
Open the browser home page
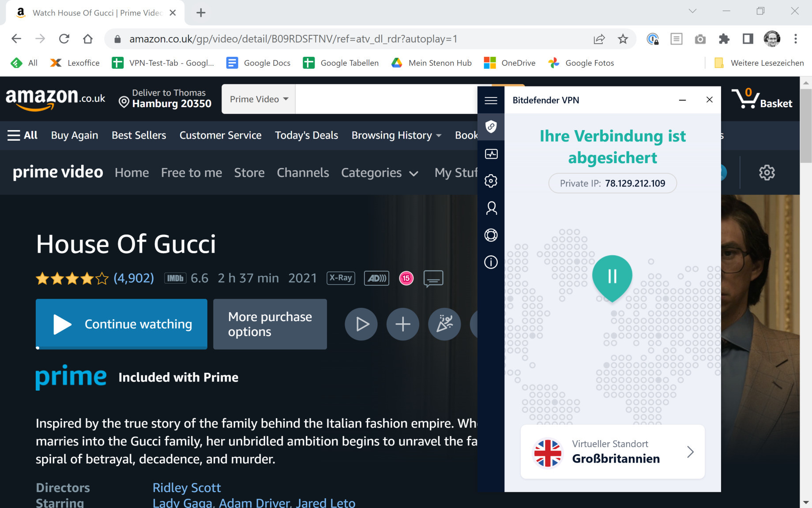[88, 39]
